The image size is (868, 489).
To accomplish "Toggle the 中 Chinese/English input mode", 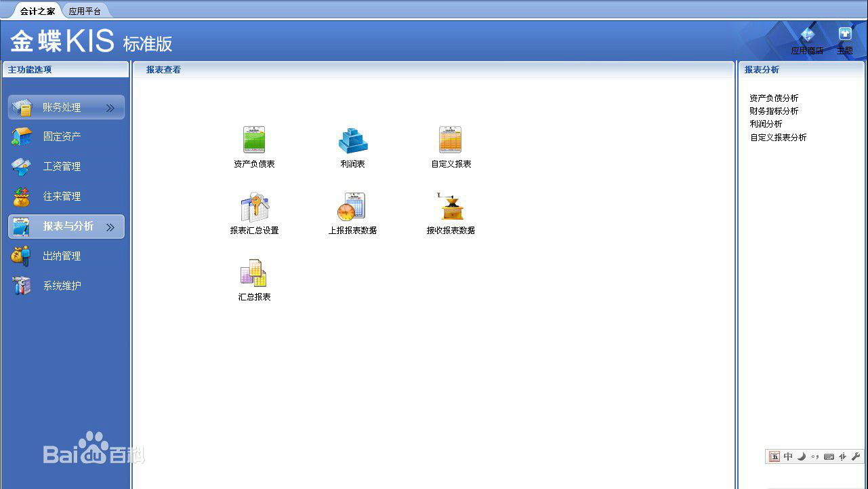I will (788, 456).
